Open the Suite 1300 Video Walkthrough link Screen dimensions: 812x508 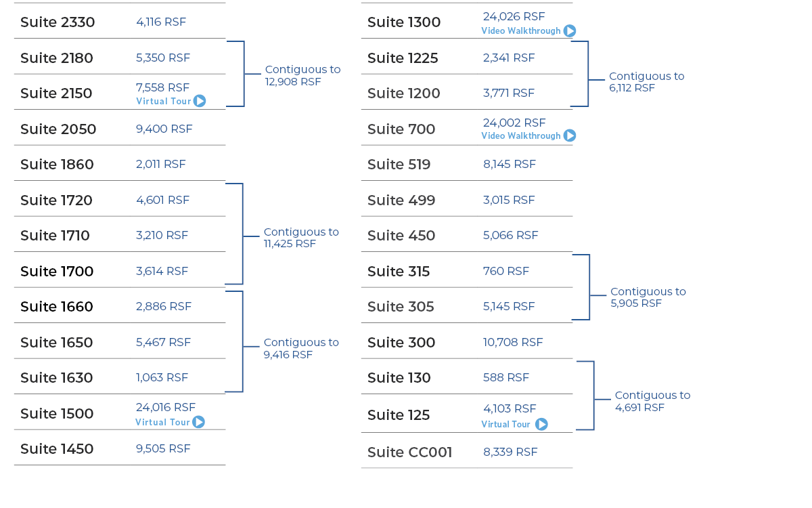click(x=521, y=30)
